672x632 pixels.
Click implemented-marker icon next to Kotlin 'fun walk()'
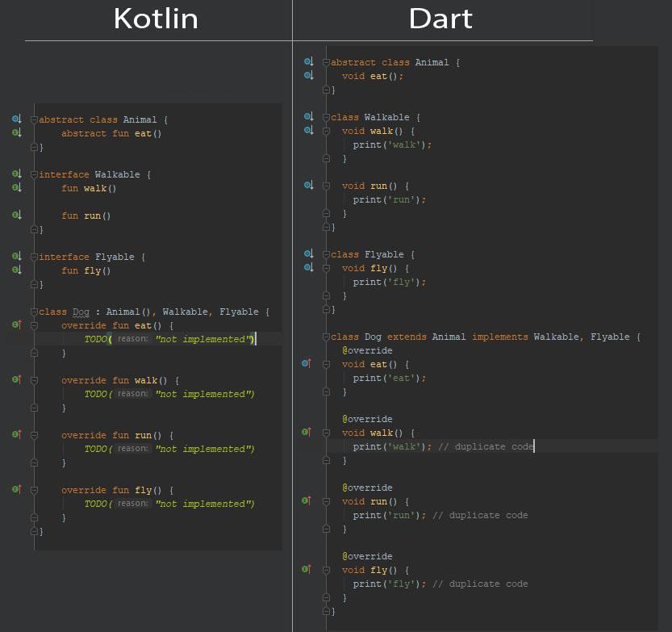click(x=17, y=187)
